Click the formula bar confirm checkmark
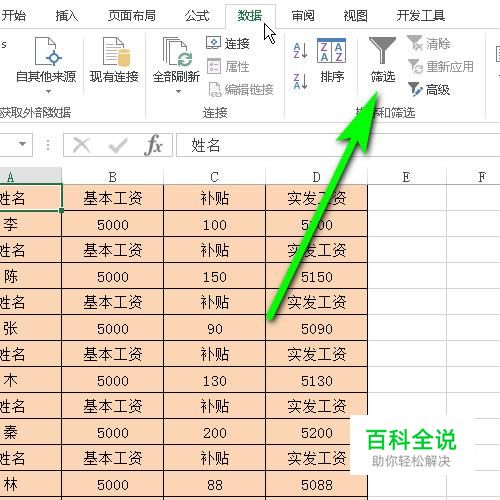Screen dimensions: 500x500 tap(118, 145)
